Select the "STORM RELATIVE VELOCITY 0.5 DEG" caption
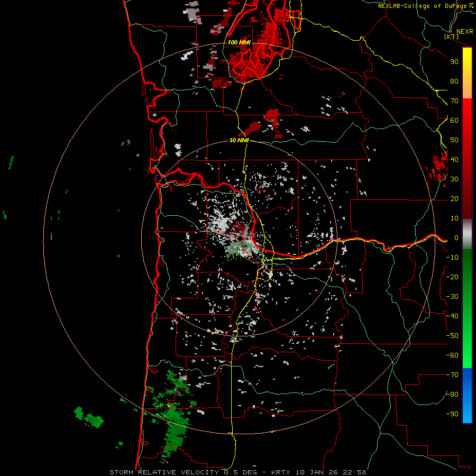The image size is (476, 476). pyautogui.click(x=183, y=472)
